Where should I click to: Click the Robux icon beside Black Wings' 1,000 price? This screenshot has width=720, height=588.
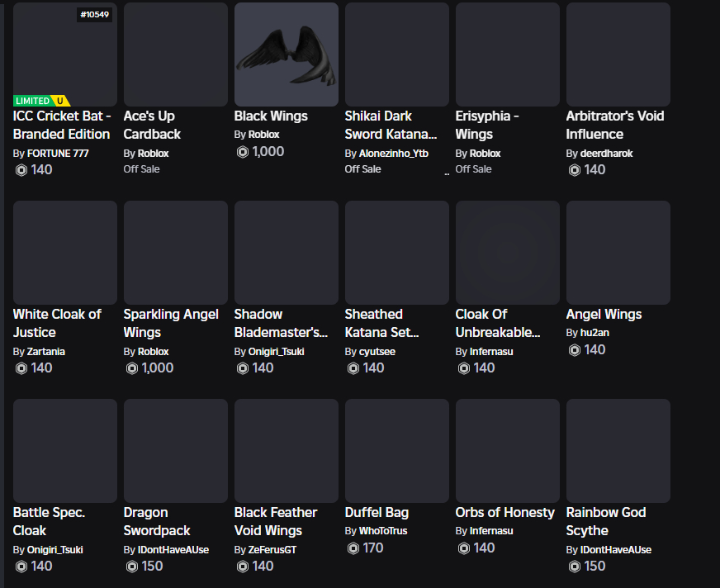[x=243, y=152]
